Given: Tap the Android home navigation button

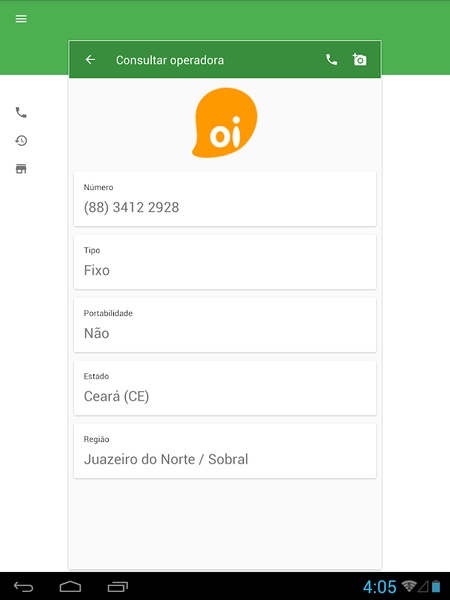Looking at the screenshot, I should [x=70, y=587].
